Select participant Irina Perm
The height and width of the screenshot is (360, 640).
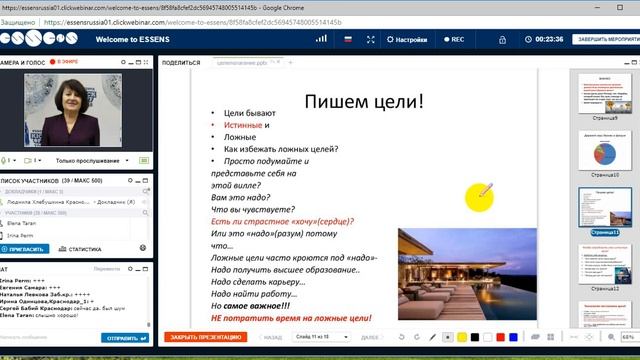[20, 236]
